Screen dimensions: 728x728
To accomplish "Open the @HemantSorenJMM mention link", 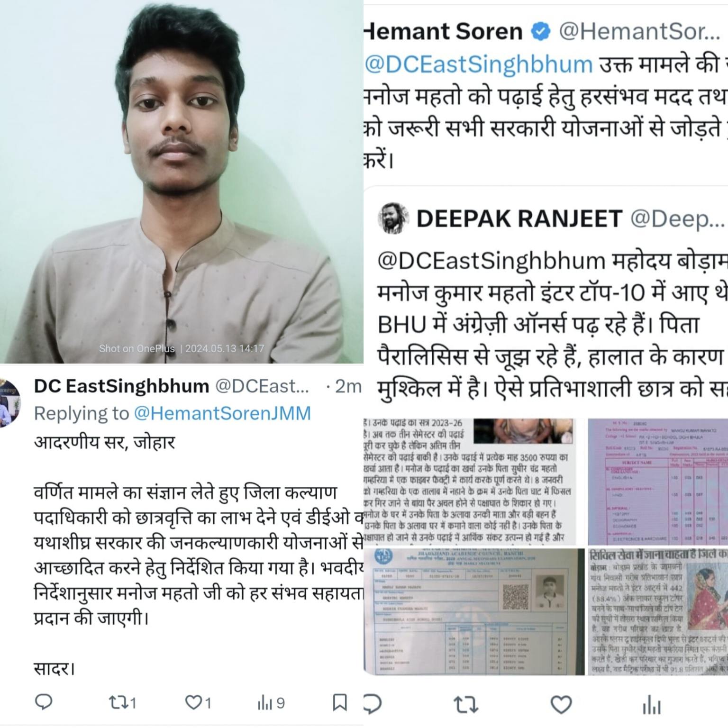I will click(x=222, y=413).
